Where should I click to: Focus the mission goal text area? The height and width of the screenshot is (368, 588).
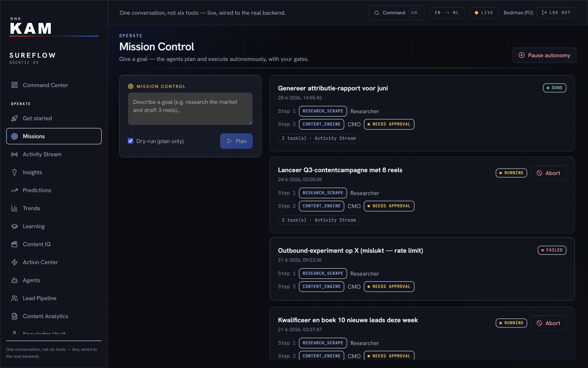click(190, 109)
